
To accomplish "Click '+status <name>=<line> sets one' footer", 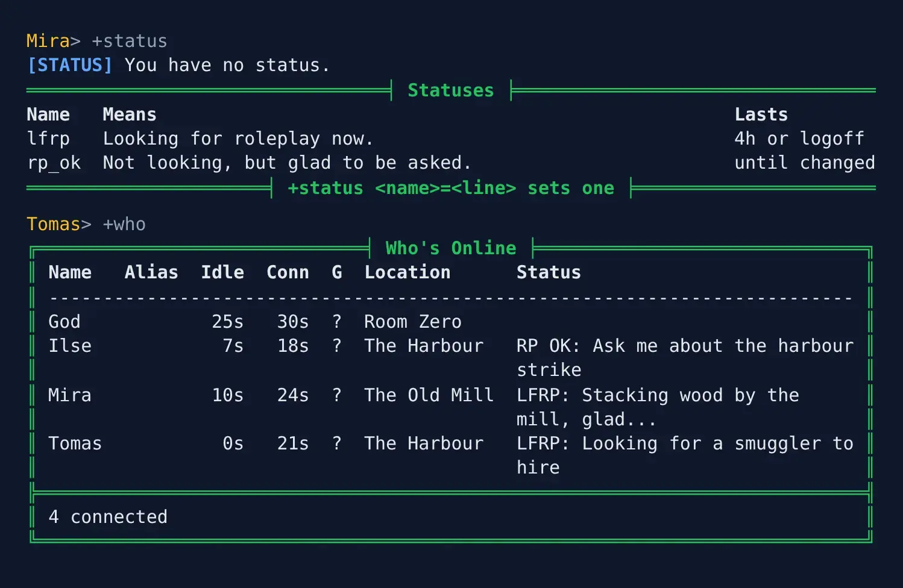I will tap(451, 188).
